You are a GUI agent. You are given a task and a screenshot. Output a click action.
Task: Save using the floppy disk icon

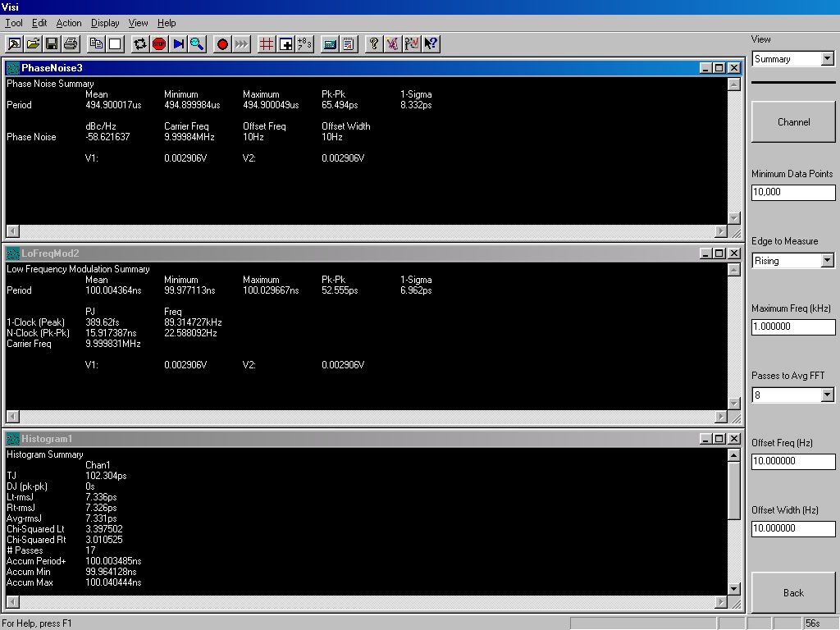click(52, 44)
